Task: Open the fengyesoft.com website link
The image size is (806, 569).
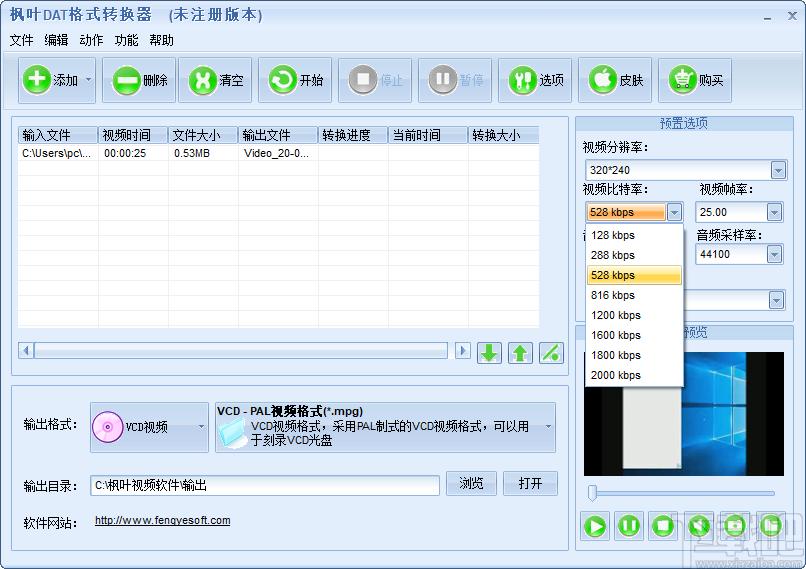Action: click(x=162, y=520)
